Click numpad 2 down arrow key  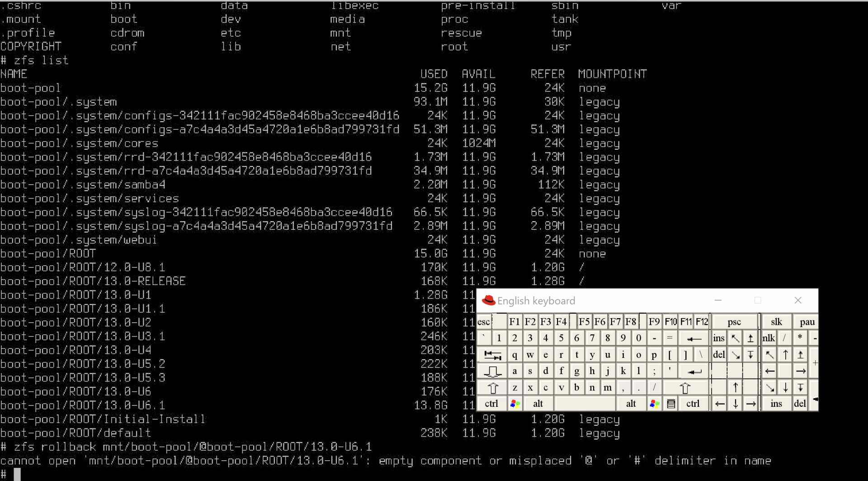point(785,388)
